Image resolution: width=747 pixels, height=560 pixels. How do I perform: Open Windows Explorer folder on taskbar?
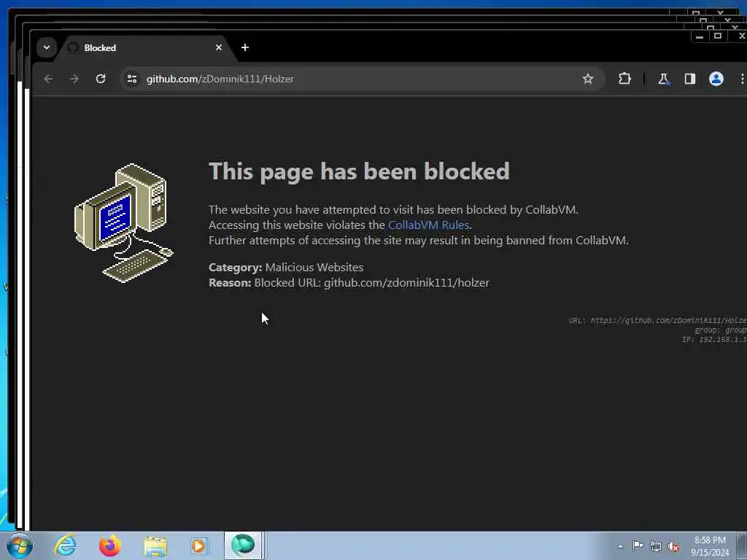[x=155, y=546]
